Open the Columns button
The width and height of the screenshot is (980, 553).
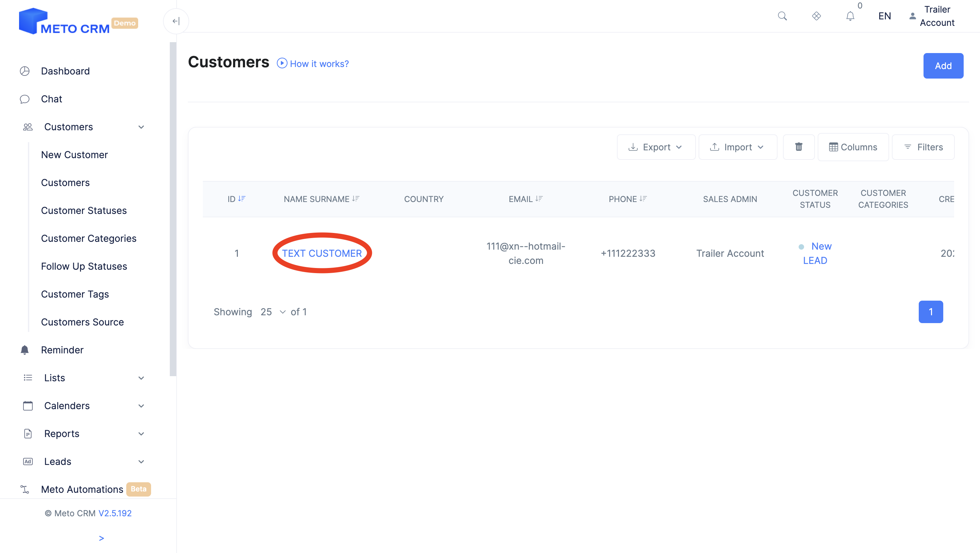click(853, 147)
